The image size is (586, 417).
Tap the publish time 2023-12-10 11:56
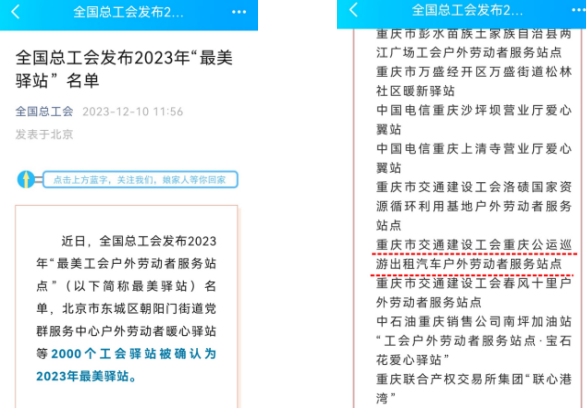pyautogui.click(x=133, y=112)
